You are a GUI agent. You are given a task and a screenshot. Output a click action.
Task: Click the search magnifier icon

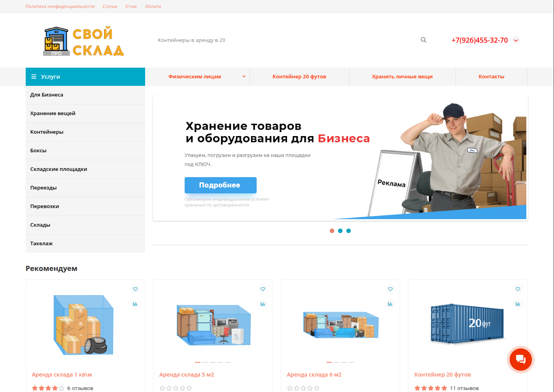click(x=424, y=40)
